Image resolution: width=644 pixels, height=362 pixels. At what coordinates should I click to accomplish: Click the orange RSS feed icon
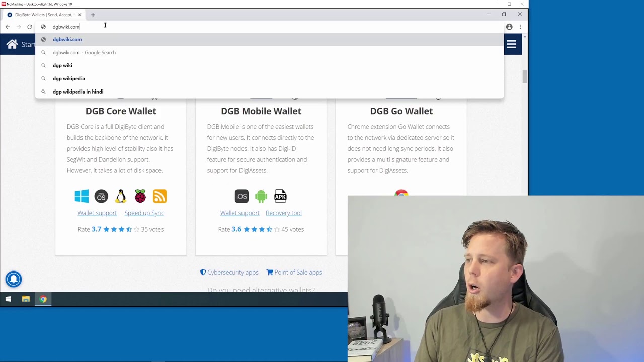[159, 196]
